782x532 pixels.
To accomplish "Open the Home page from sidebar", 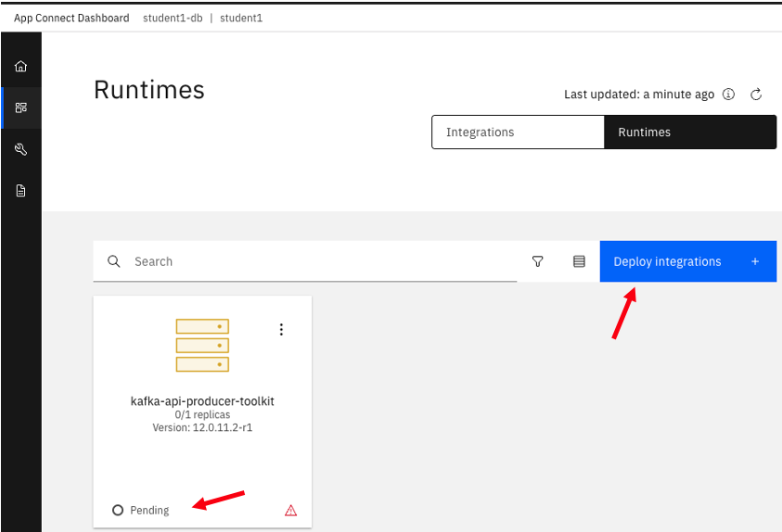I will pos(20,67).
